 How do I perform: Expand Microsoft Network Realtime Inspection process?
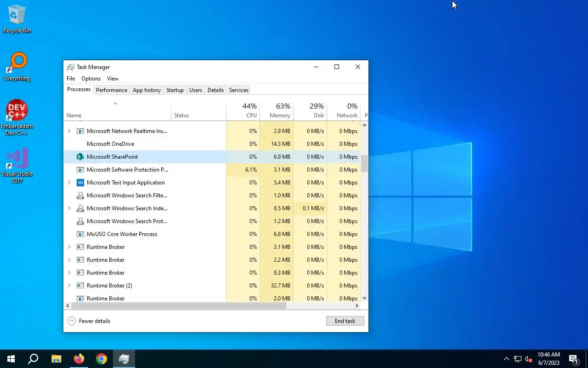69,131
